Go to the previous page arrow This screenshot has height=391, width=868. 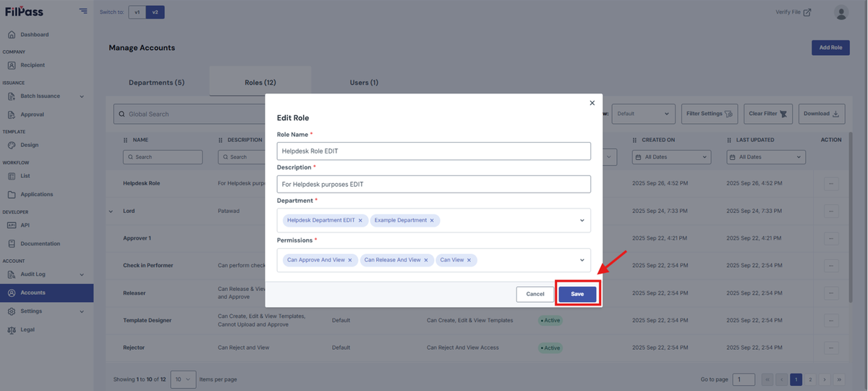tap(782, 379)
